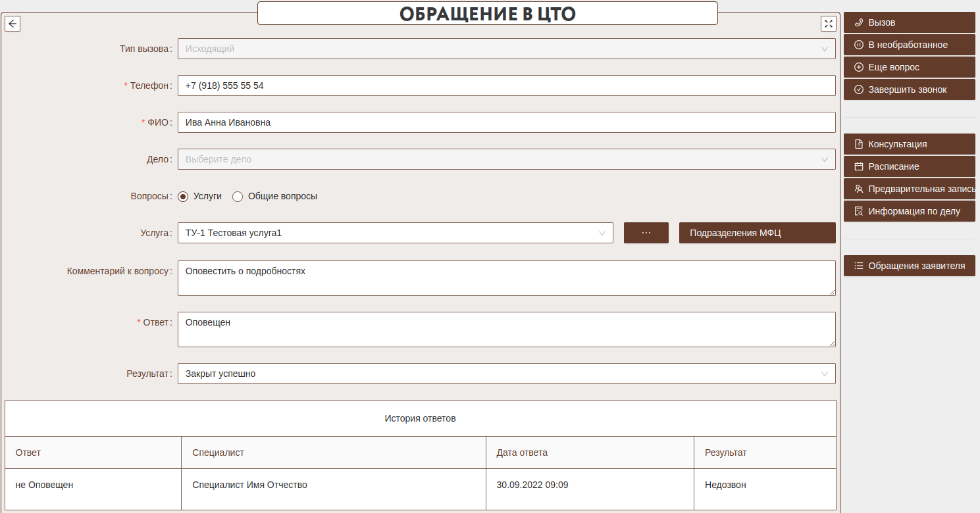Click the calendar icon on Расписание

(x=858, y=166)
